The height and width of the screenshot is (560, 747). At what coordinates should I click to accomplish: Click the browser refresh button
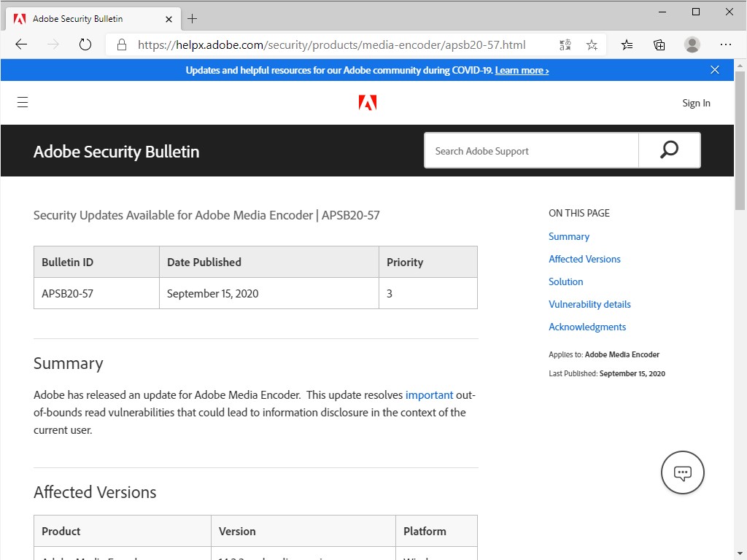(x=85, y=44)
